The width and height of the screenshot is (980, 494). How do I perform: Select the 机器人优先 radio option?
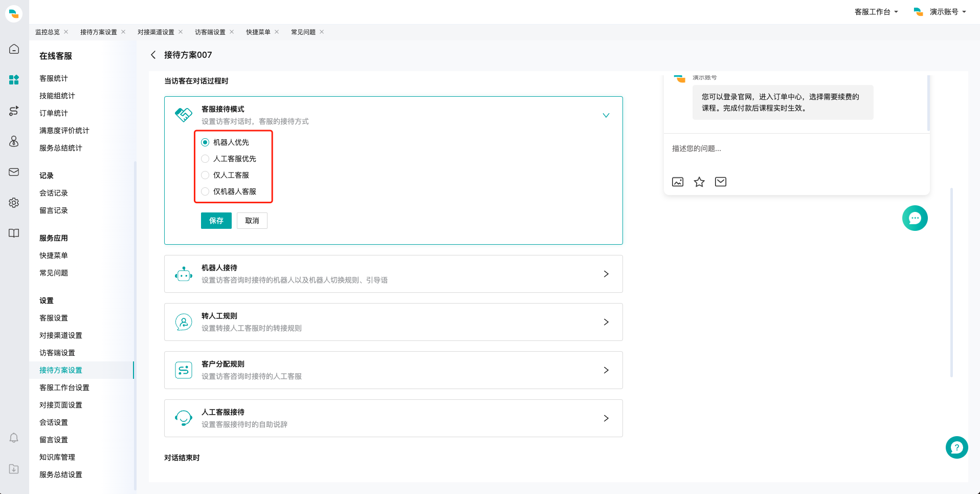pyautogui.click(x=205, y=142)
